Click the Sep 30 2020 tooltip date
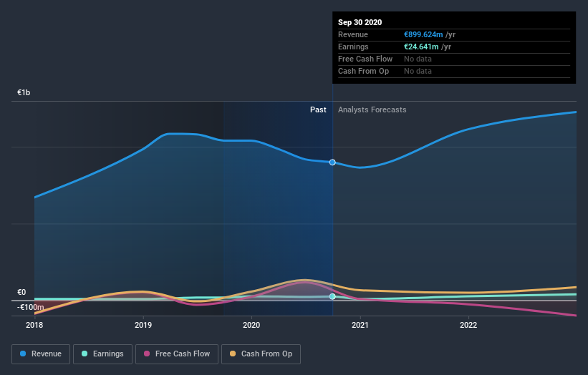The width and height of the screenshot is (588, 375). (x=360, y=22)
